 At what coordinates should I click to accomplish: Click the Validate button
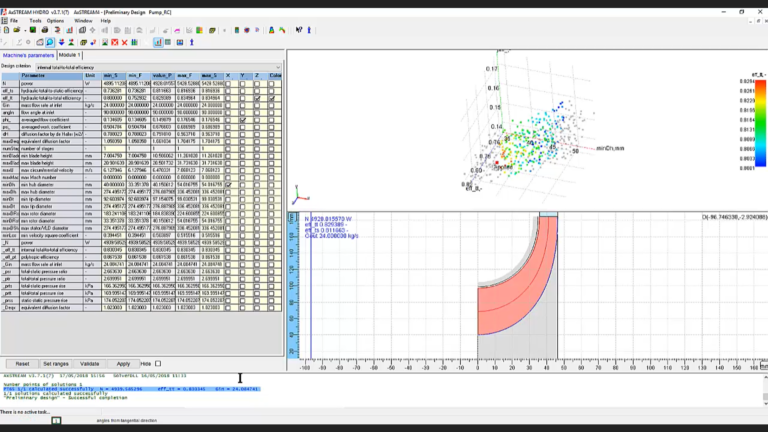(90, 364)
